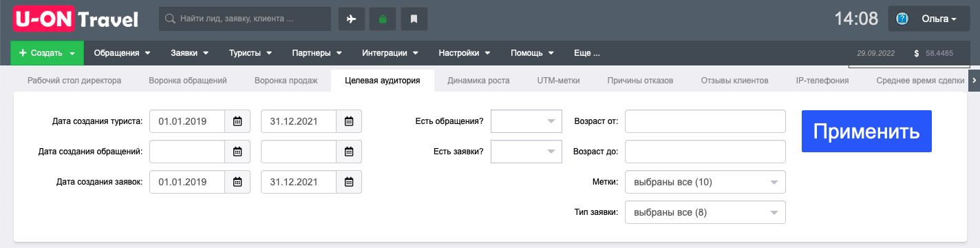Open the Туристы menu

point(251,52)
